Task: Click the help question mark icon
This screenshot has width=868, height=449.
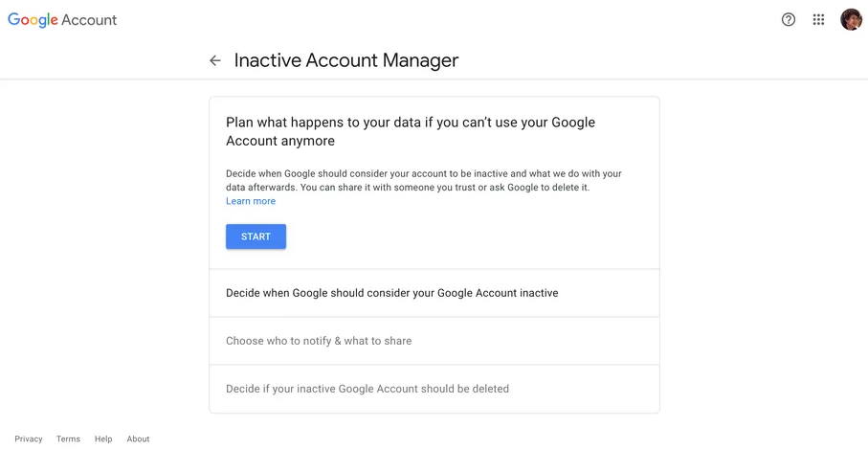Action: 788,19
